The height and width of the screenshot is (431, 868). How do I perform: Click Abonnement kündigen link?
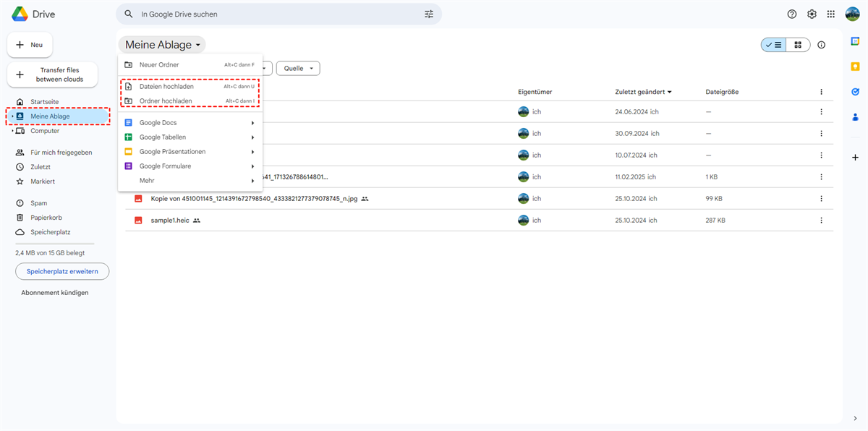click(55, 293)
